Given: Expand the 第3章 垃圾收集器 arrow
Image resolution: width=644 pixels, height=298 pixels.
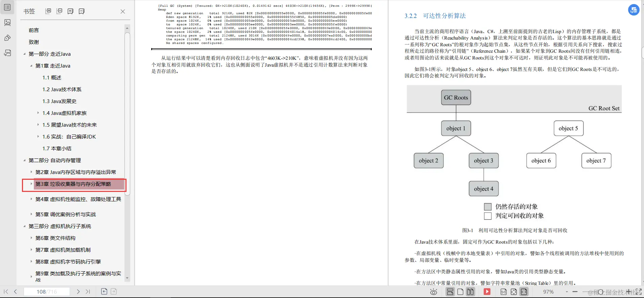Looking at the screenshot, I should click(x=31, y=184).
